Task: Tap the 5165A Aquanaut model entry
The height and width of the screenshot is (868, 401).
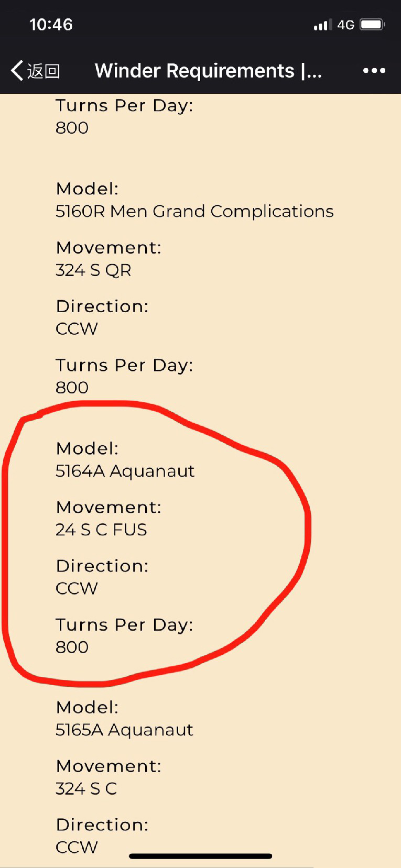Action: point(124,730)
